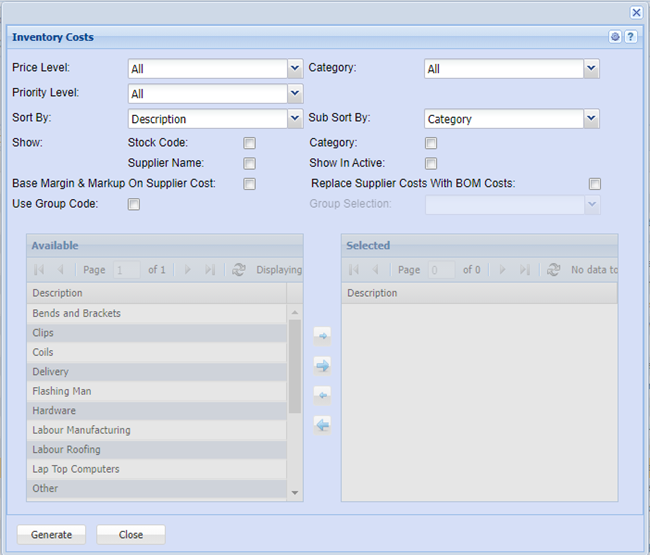Check Replace Supplier Costs With BOM Costs

click(595, 184)
